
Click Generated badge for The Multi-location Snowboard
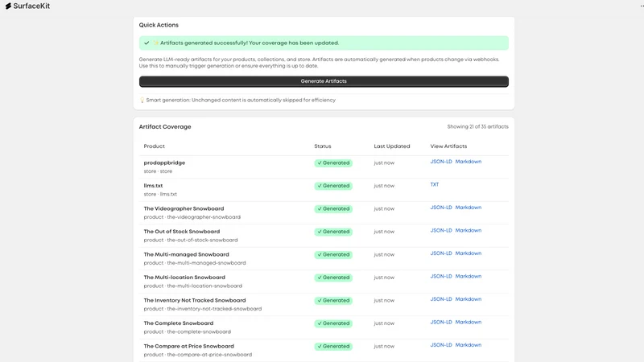click(333, 278)
